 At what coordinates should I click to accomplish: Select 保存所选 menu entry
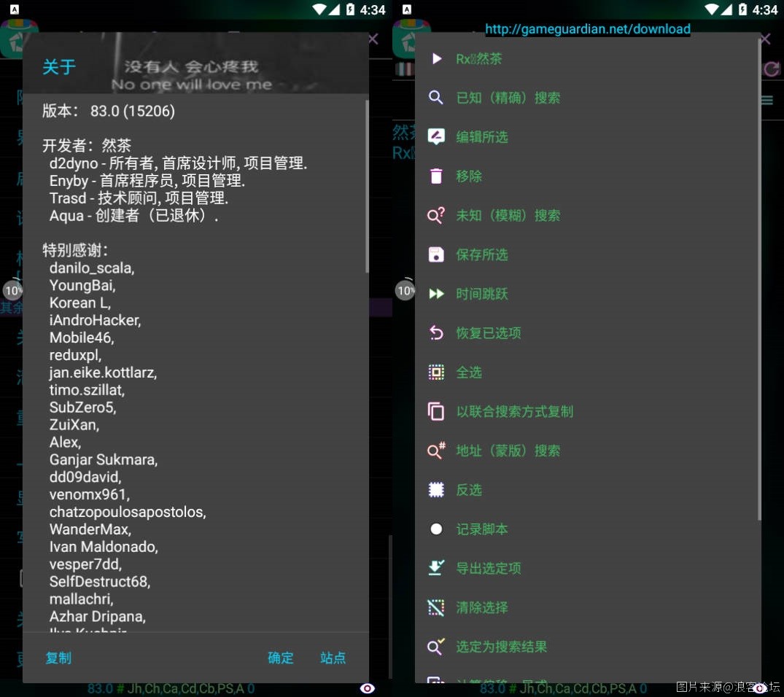(482, 254)
